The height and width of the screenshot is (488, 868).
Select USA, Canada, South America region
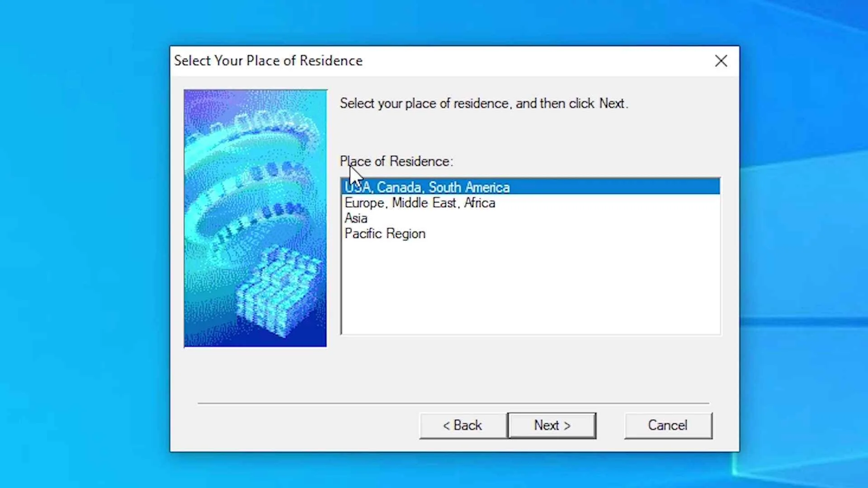coord(531,187)
